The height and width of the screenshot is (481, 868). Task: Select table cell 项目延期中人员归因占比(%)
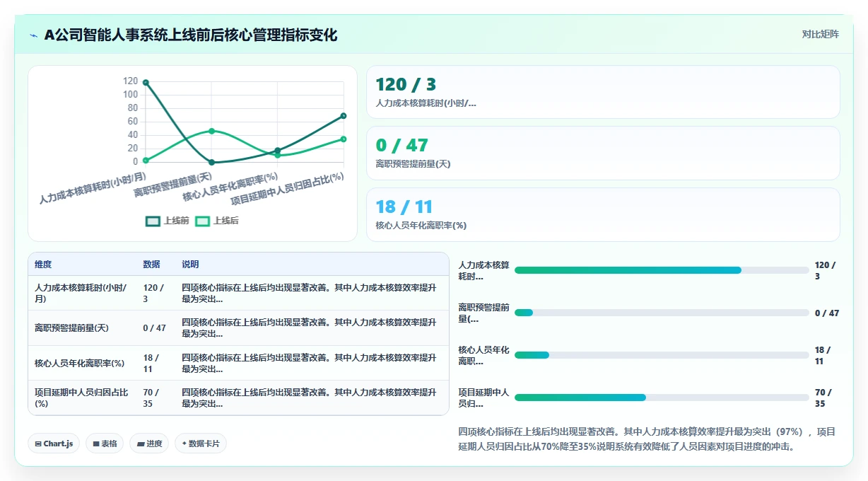pos(82,398)
